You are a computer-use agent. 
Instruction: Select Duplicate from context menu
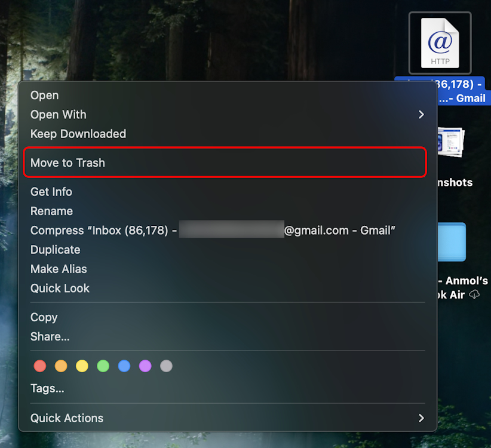(x=228, y=250)
